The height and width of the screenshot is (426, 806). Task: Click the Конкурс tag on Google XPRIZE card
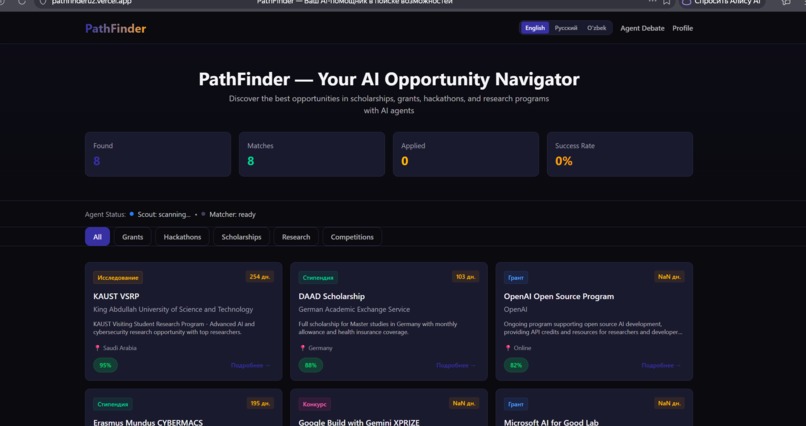tap(315, 404)
